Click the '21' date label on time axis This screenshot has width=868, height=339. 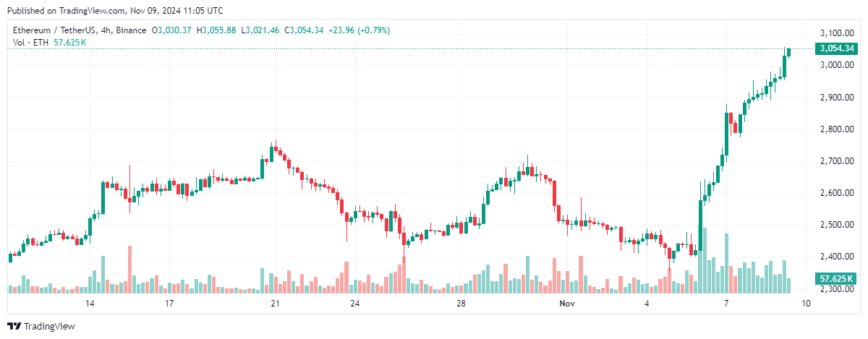[x=275, y=304]
